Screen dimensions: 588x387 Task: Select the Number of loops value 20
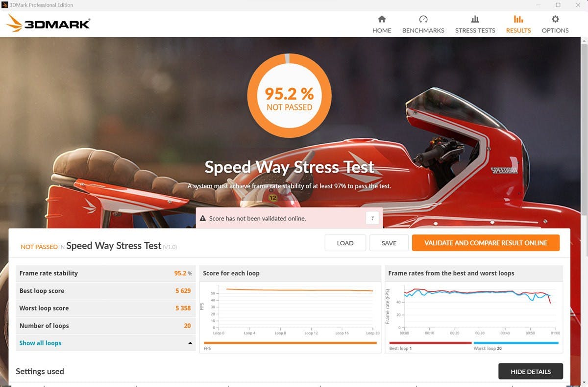point(188,326)
